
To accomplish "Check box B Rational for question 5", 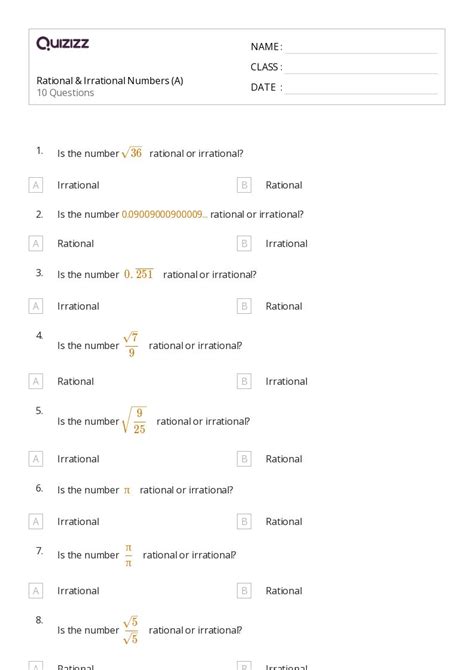I will click(244, 459).
